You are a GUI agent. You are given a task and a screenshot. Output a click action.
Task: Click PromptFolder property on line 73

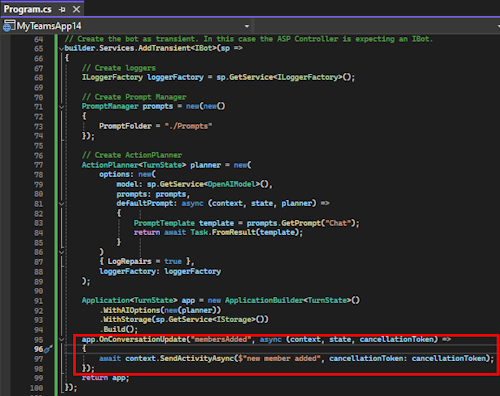[125, 126]
